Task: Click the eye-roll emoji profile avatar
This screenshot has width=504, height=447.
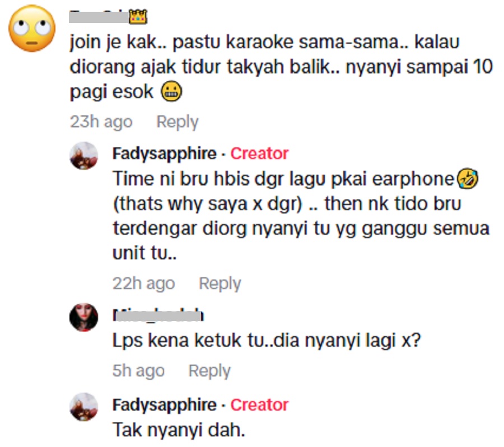Action: (32, 29)
